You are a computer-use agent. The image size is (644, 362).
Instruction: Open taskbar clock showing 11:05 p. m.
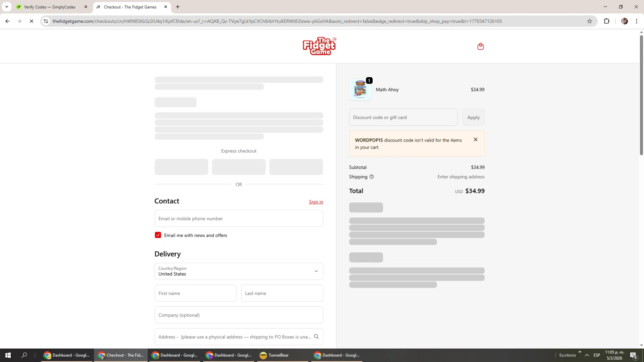[614, 355]
